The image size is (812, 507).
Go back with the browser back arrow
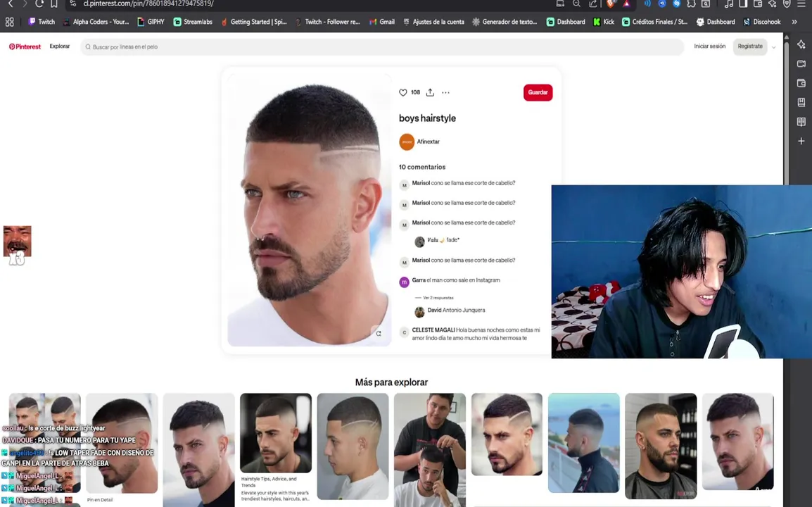pos(11,4)
